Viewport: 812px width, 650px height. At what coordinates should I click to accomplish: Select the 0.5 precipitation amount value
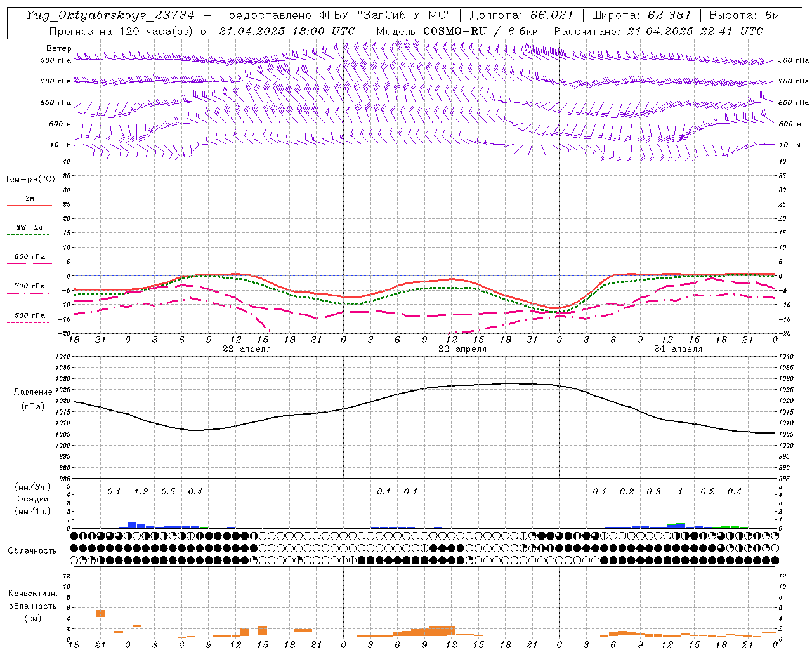click(x=168, y=492)
